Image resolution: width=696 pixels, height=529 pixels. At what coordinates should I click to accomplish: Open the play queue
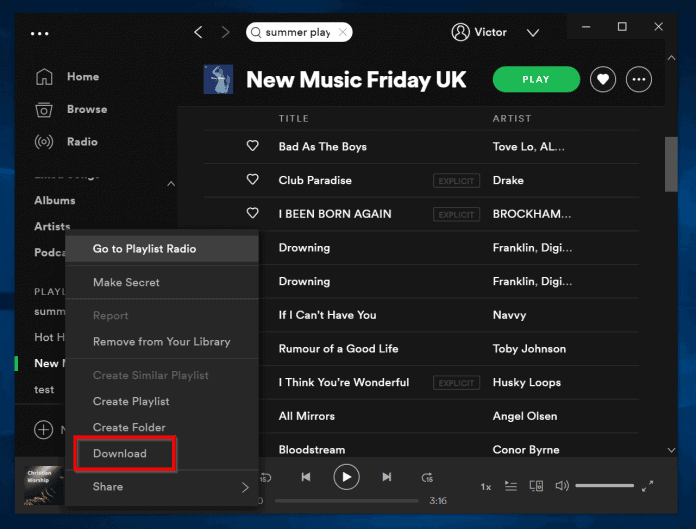click(x=511, y=486)
